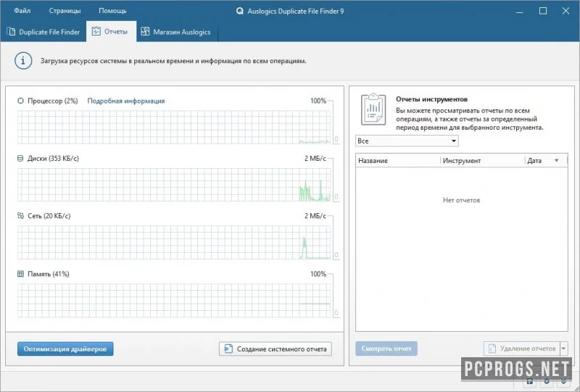
Task: Click the network icon by Сеть
Action: pyautogui.click(x=20, y=216)
